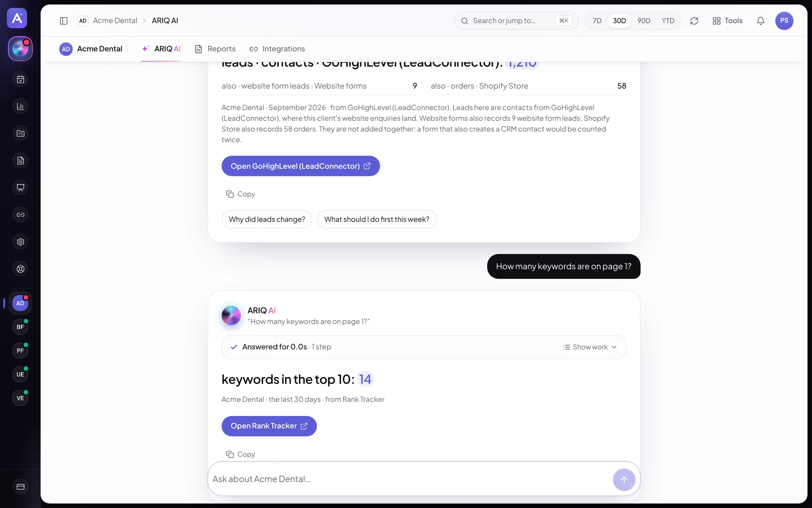
Task: Open the settings gear in sidebar
Action: coord(21,242)
